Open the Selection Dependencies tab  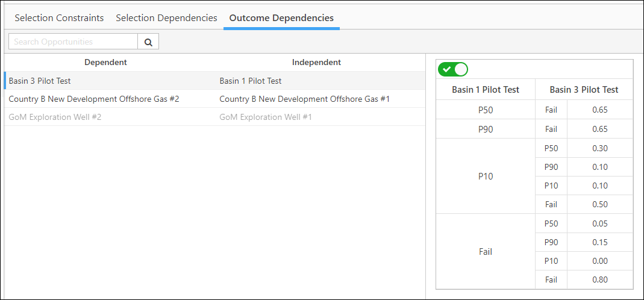point(166,18)
